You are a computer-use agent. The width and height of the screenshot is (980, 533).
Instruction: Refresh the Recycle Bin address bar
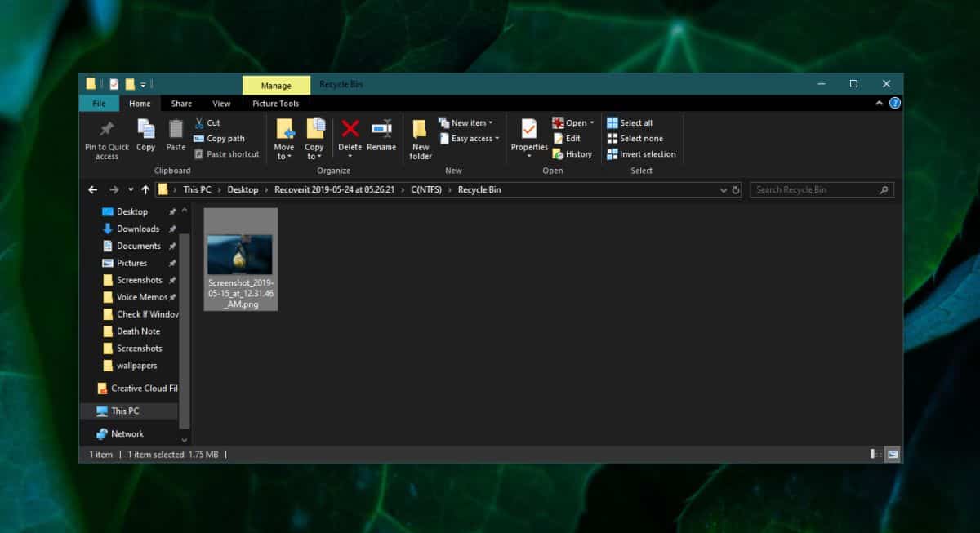[x=736, y=190]
